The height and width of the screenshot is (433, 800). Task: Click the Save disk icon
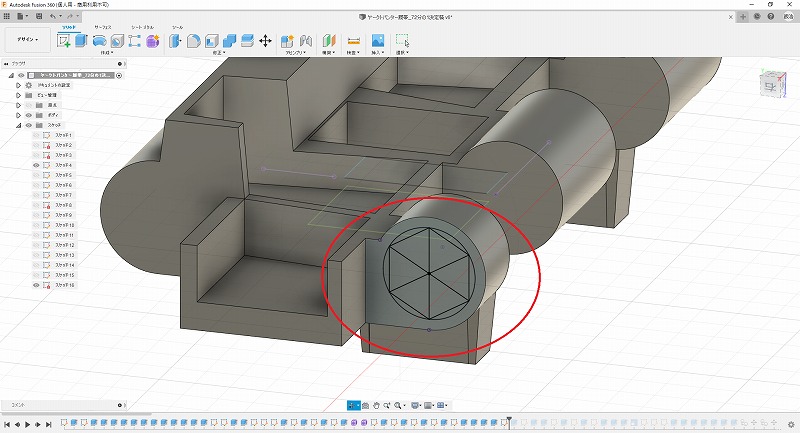pos(37,17)
